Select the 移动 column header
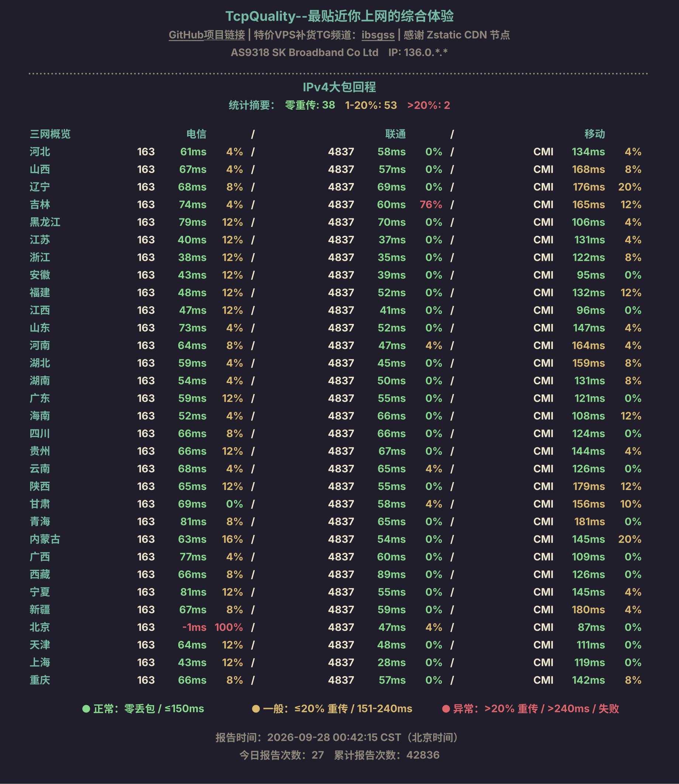 594,134
